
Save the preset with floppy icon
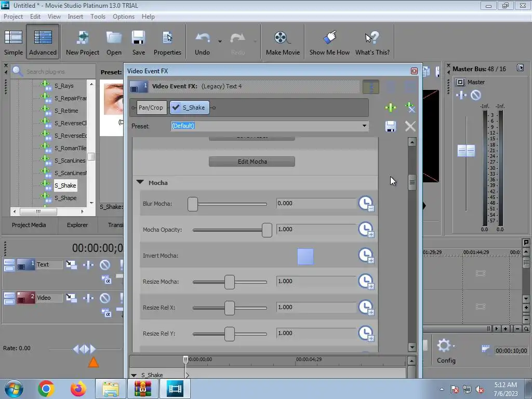tap(391, 126)
